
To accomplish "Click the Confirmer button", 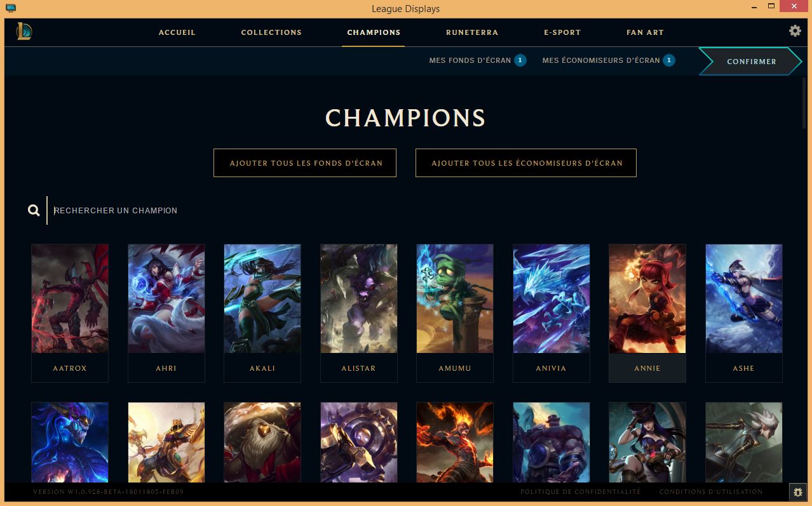I will 750,62.
